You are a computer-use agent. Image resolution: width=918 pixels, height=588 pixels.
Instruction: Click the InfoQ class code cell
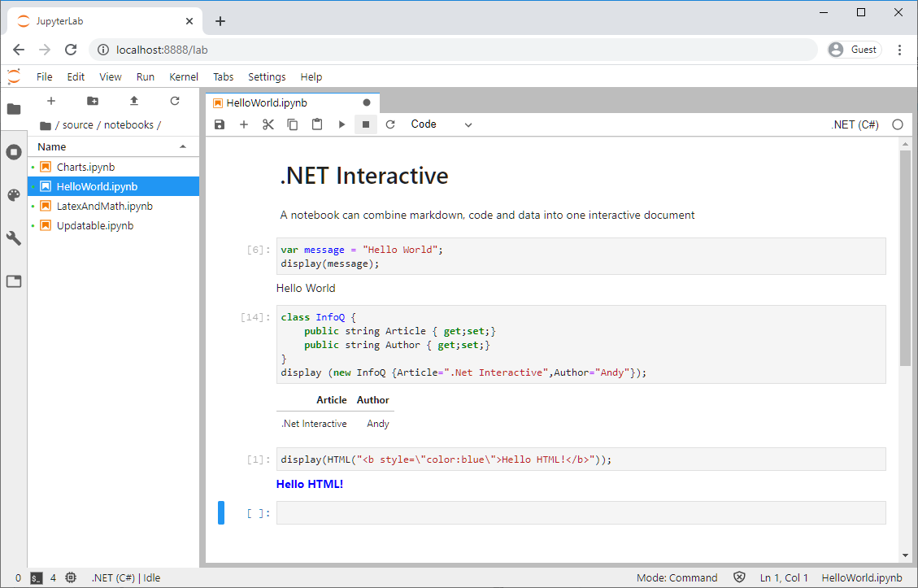[x=581, y=344]
